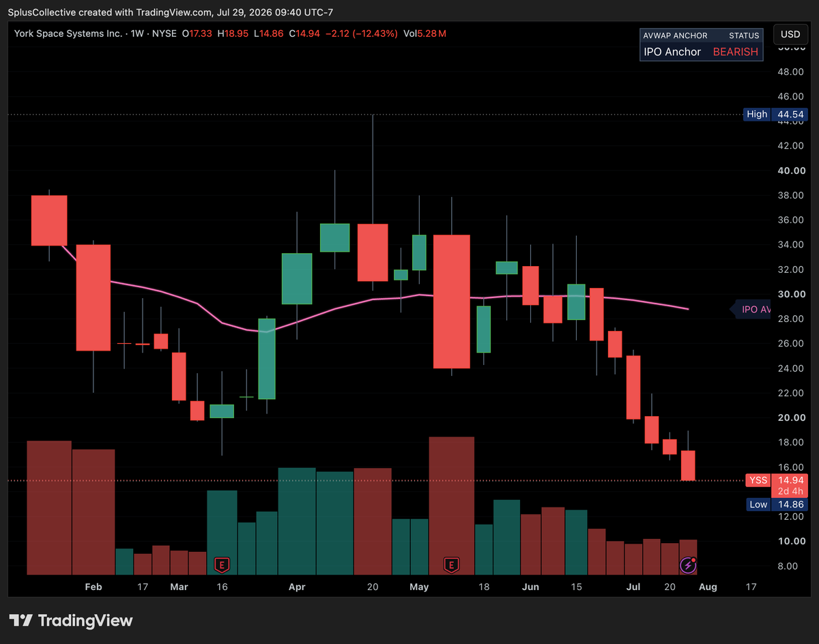Click the Vol 5.28M legend value

425,33
